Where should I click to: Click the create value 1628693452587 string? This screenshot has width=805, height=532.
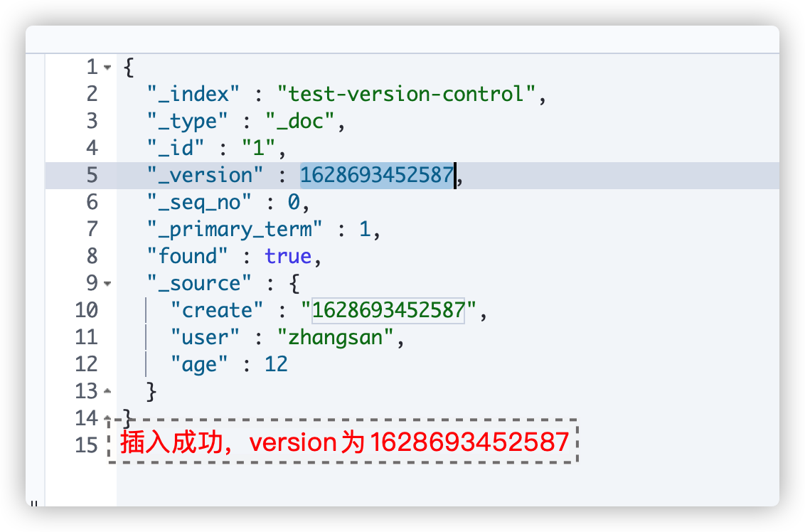point(388,310)
